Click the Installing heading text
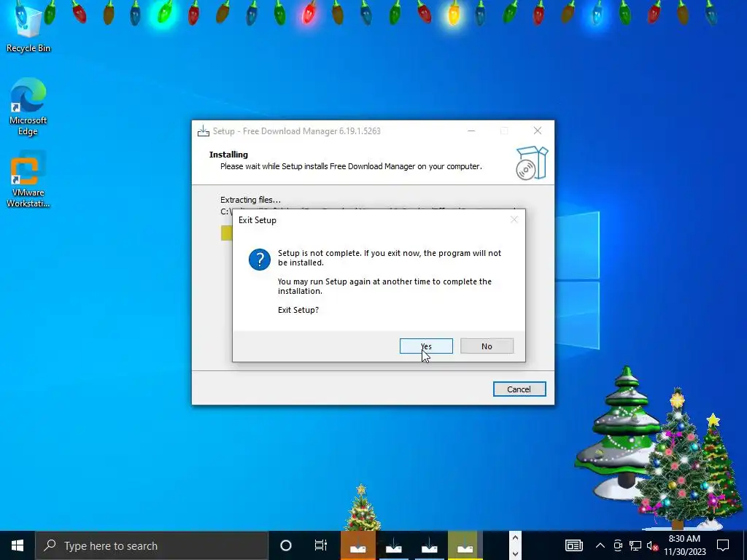 228,155
